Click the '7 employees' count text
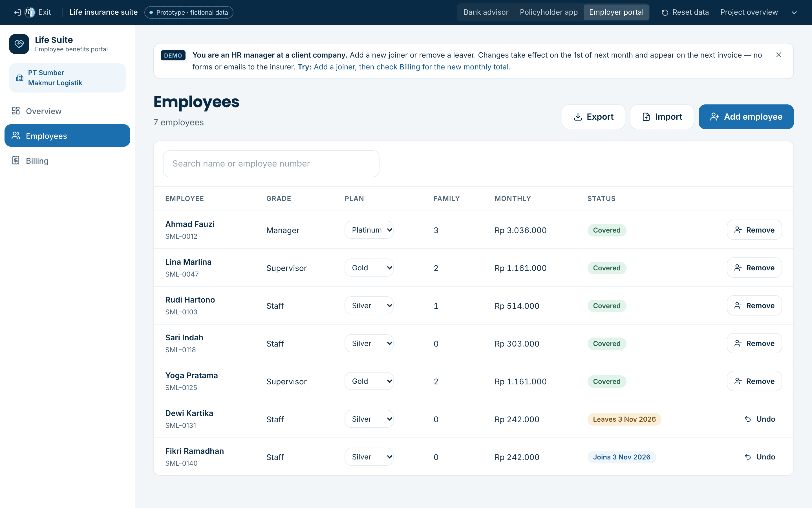Viewport: 812px width, 508px height. click(178, 122)
